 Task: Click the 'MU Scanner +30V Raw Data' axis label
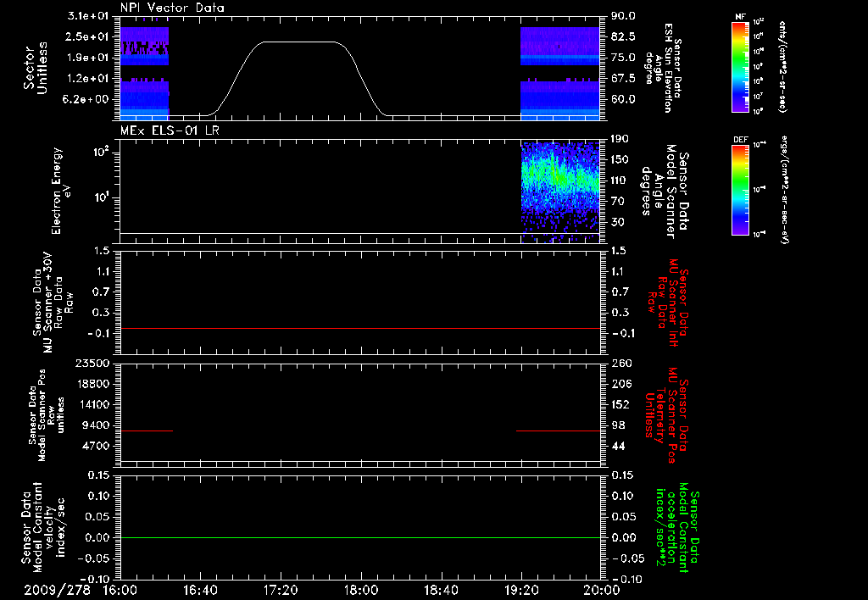(53, 302)
